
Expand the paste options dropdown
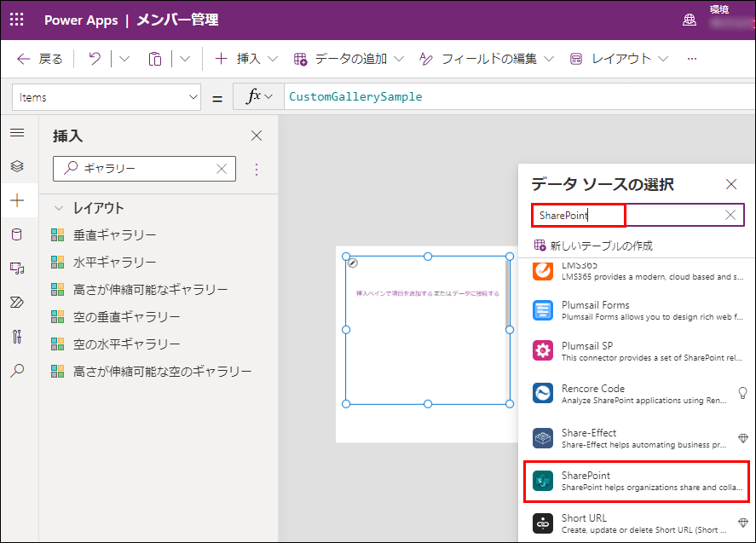click(185, 59)
